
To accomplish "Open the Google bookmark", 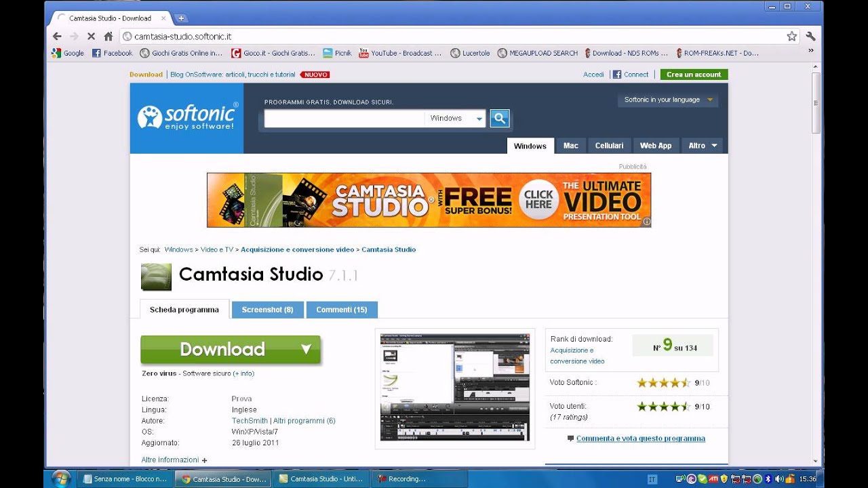I will point(68,53).
